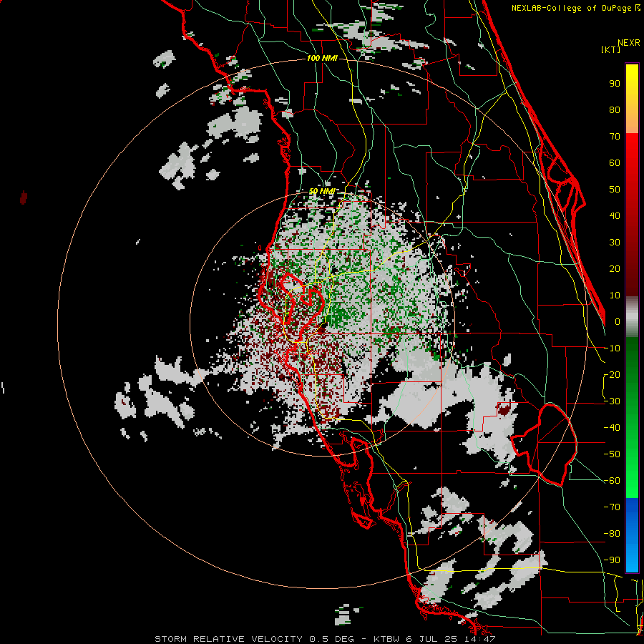
Task: Click the 90 value on velocity scale
Action: (615, 84)
